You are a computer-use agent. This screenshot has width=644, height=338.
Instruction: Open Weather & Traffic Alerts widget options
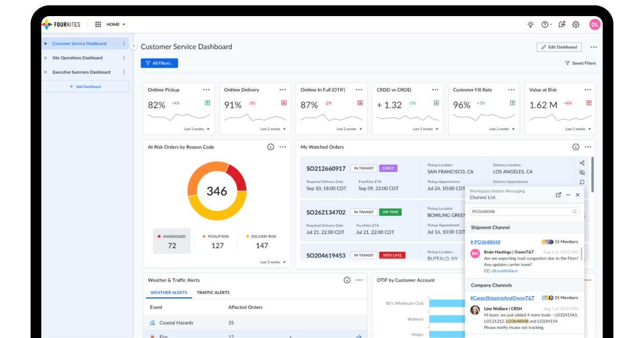tap(359, 280)
